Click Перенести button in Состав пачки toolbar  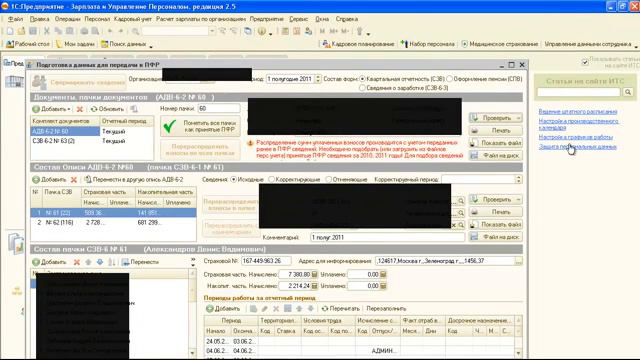pyautogui.click(x=140, y=262)
